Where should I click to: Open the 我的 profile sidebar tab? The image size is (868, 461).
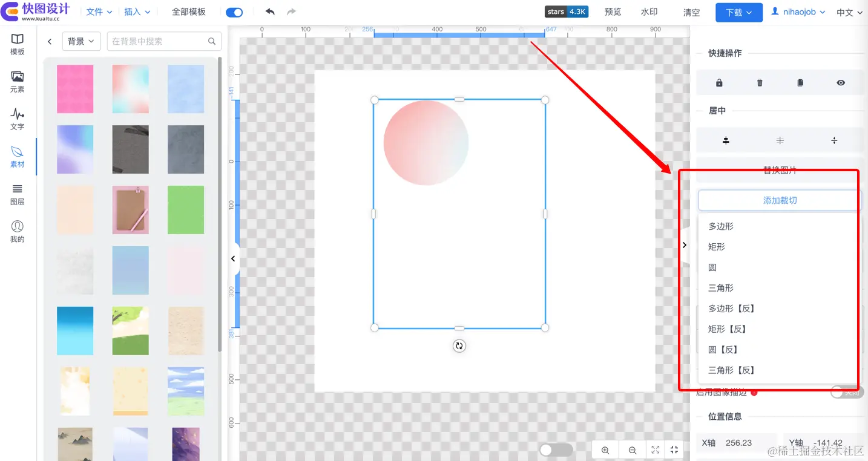point(18,232)
